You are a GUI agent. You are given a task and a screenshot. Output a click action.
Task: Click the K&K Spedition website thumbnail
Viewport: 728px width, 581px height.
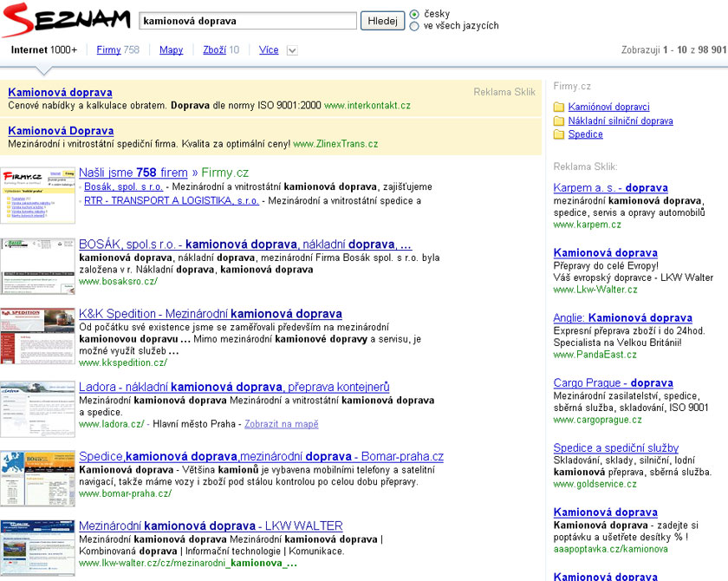click(37, 336)
